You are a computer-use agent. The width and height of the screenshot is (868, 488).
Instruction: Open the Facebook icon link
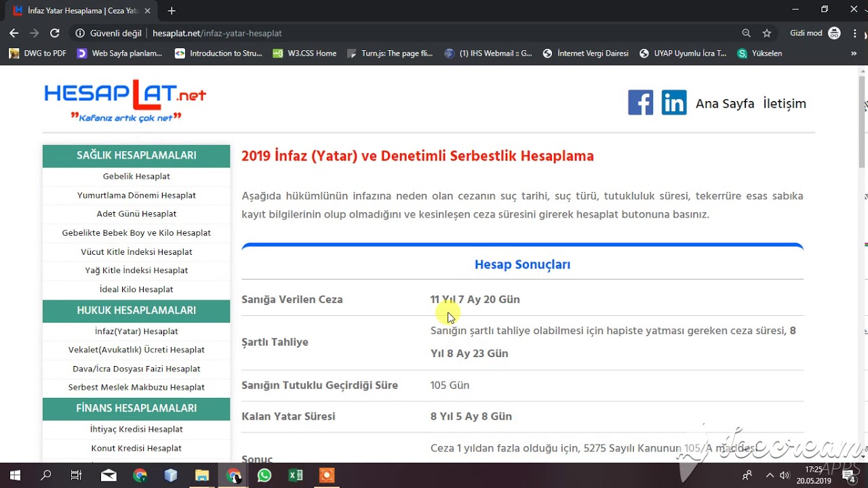pyautogui.click(x=640, y=103)
